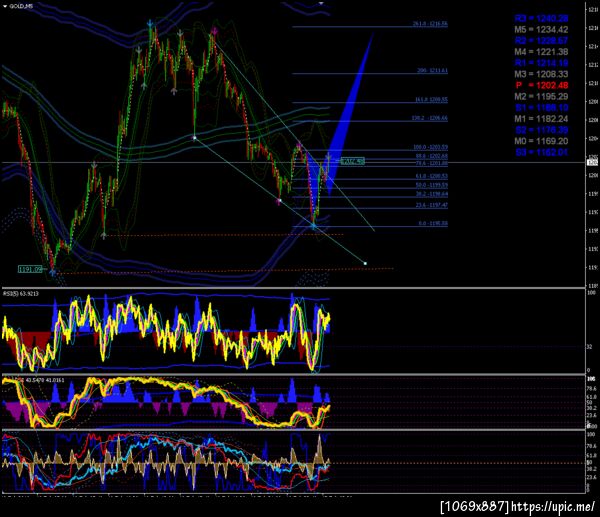Select the red P = 1202.48 pivot label
Viewport: 600px width, 517px height.
[x=542, y=85]
